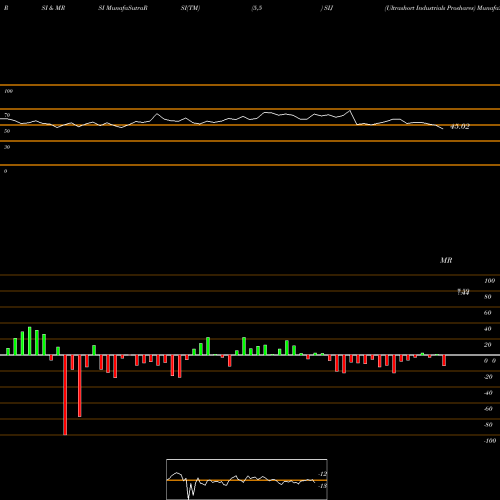This screenshot has height=500, width=500.
Task: Click the tallest red bar reaching -100
Action: point(65,395)
